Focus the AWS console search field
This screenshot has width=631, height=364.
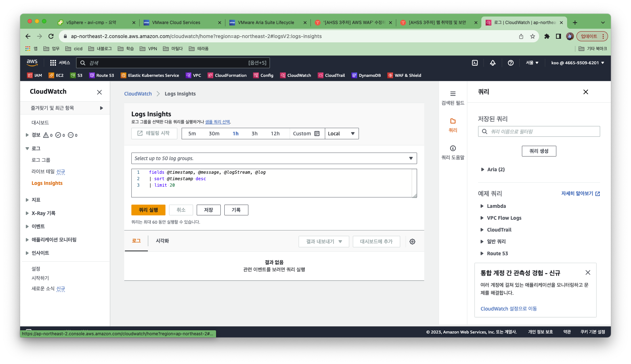(173, 63)
